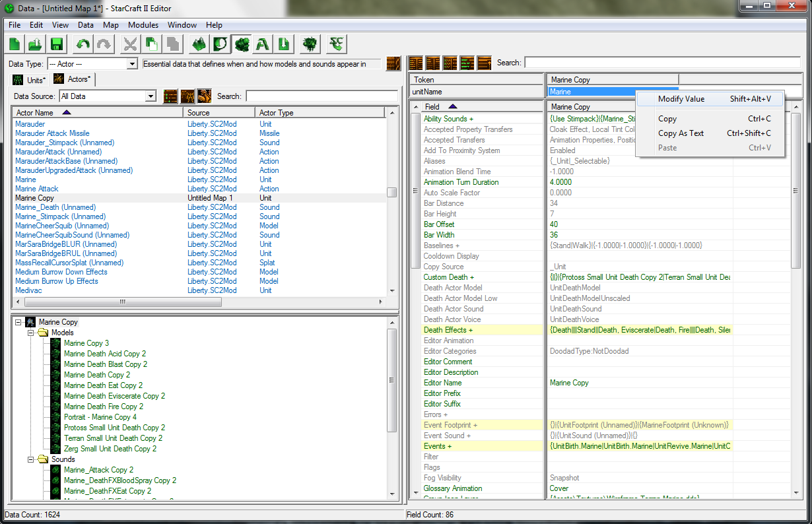
Task: Open the Data Source dropdown
Action: tap(151, 96)
